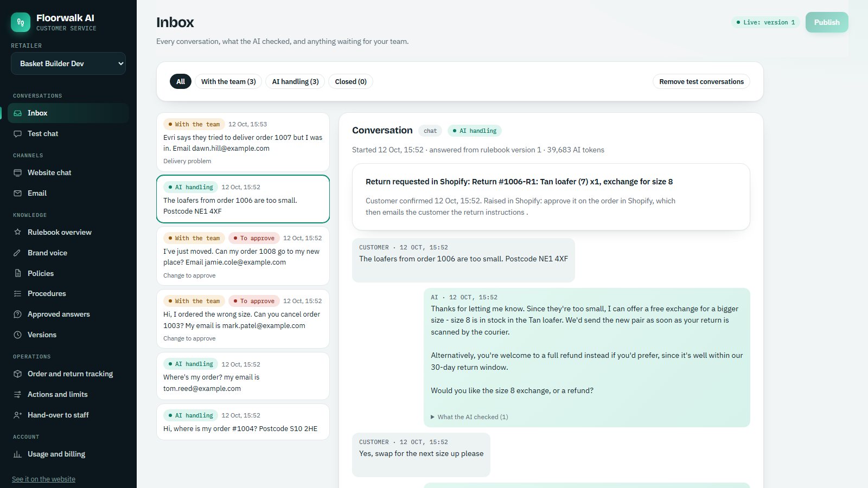Click customer message 'Yes, swap for the next size up'
Image resolution: width=868 pixels, height=488 pixels.
tap(421, 454)
